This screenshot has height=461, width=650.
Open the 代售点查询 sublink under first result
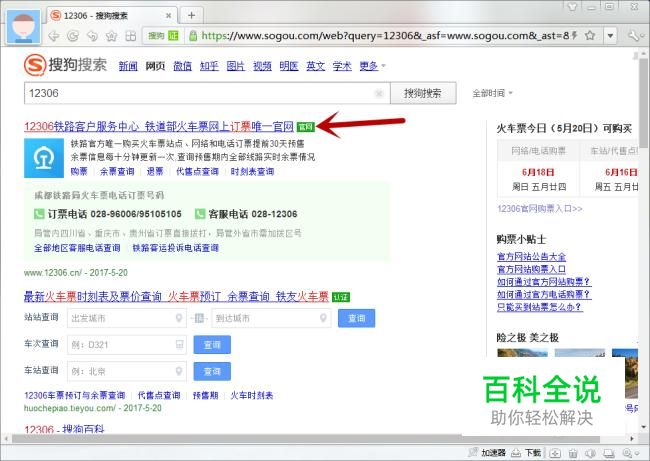(197, 171)
